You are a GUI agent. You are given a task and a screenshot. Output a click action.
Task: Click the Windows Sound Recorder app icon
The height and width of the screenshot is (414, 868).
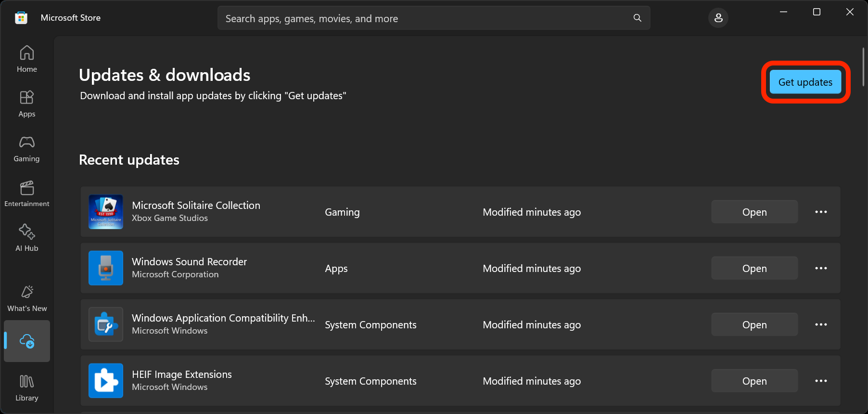106,268
